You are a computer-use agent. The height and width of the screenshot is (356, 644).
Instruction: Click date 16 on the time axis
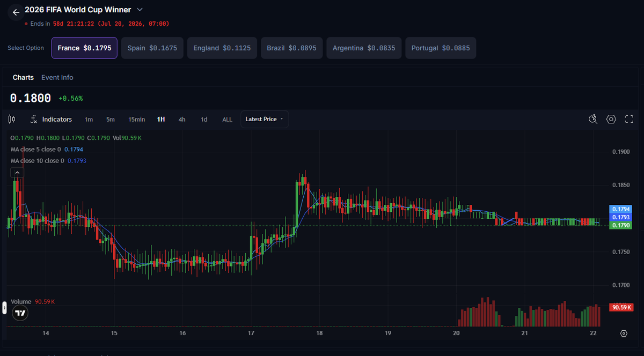[x=182, y=333]
